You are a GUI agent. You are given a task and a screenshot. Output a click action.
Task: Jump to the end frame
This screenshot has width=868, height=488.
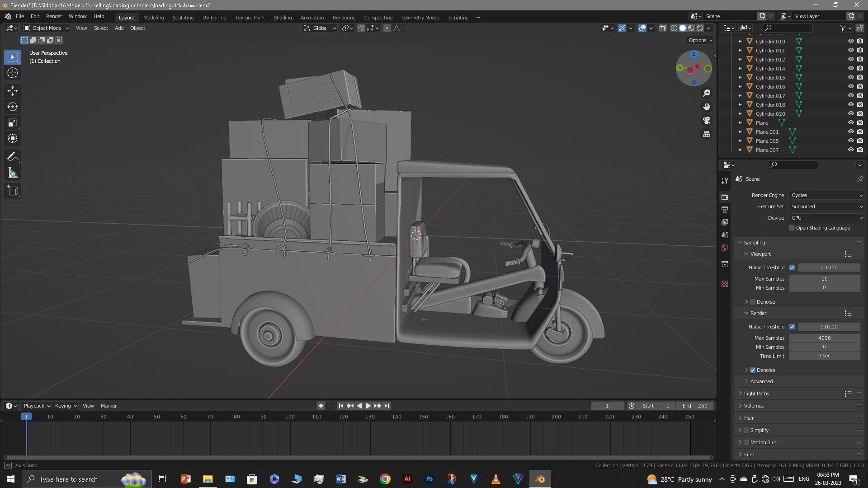(x=387, y=406)
